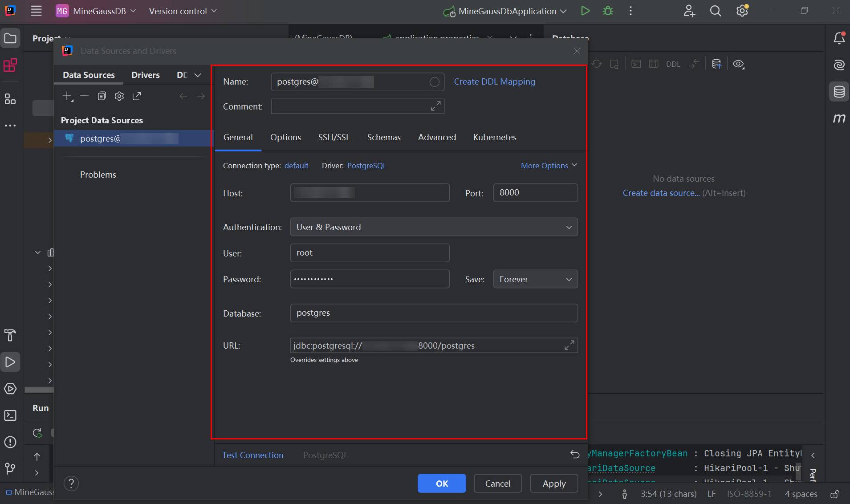Expand the URL field editor

[x=569, y=345]
